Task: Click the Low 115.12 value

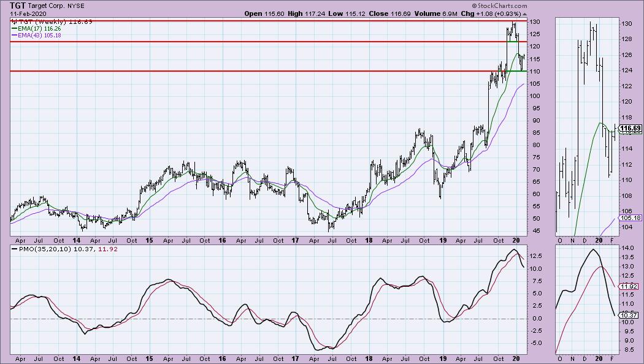Action: (x=347, y=13)
